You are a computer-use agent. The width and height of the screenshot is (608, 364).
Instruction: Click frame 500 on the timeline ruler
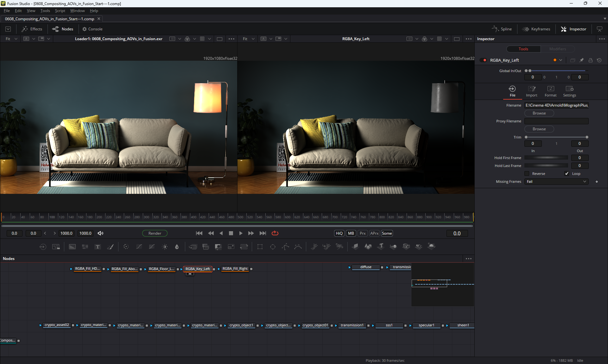(x=238, y=217)
